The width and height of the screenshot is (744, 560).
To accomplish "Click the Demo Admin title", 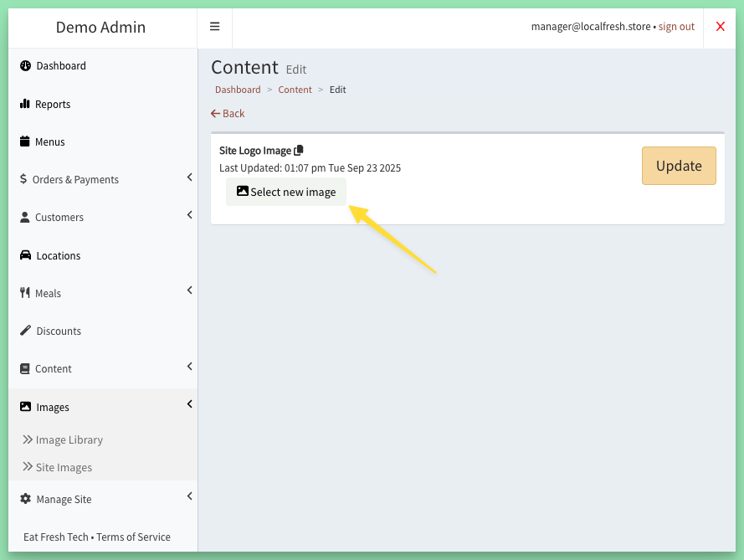I will click(100, 27).
